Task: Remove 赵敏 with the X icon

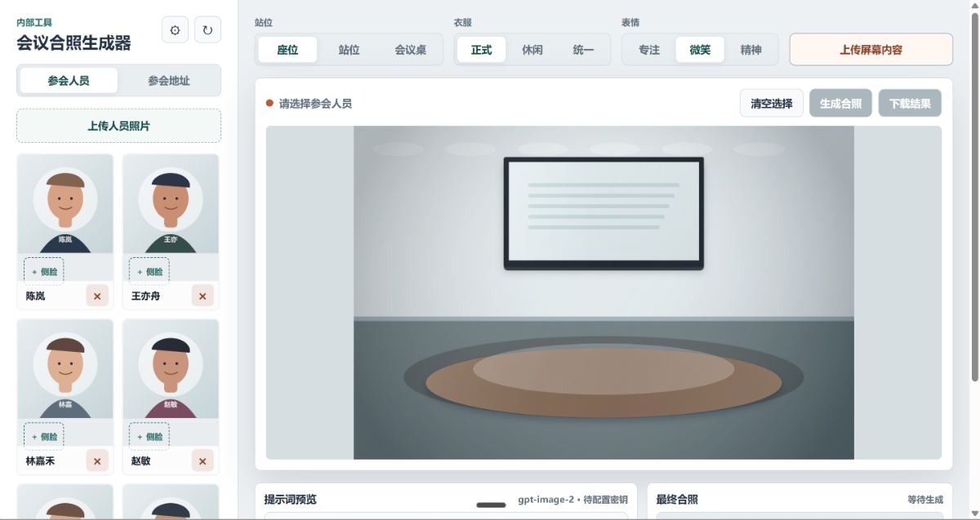Action: (x=203, y=461)
